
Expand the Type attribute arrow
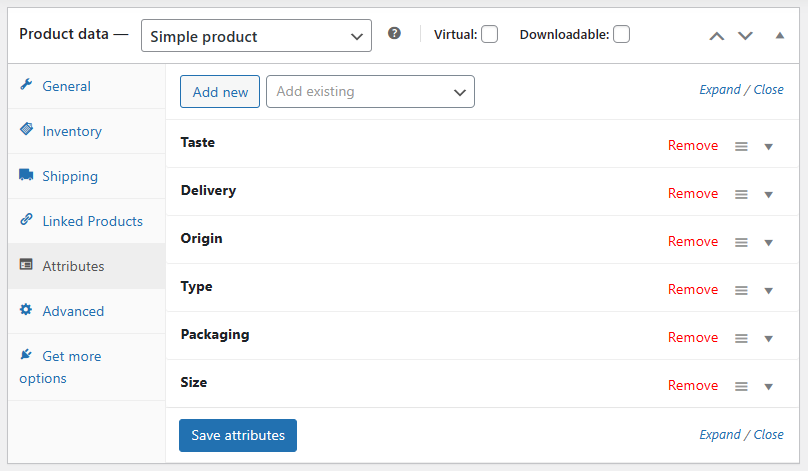point(768,291)
